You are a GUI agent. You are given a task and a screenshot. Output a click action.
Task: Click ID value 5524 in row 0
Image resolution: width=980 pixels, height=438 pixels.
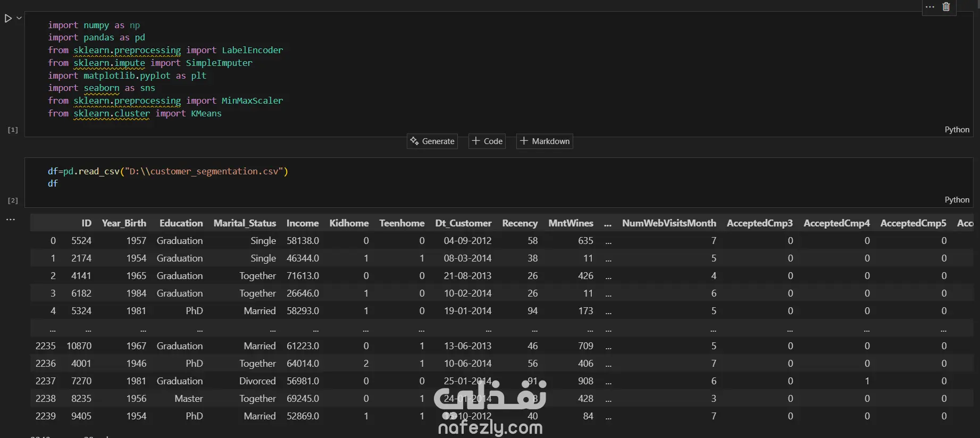click(81, 241)
